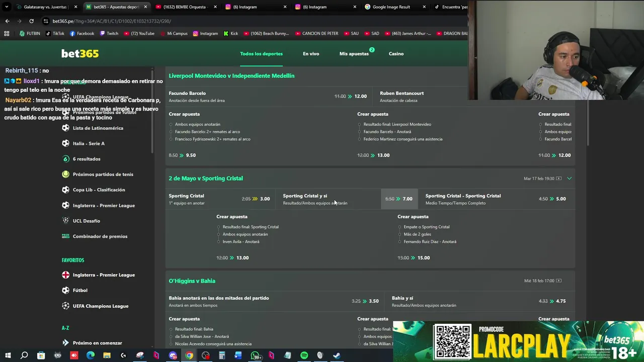Open FUTBIN bookmark
Screen dimensions: 644x362
[x=30, y=34]
